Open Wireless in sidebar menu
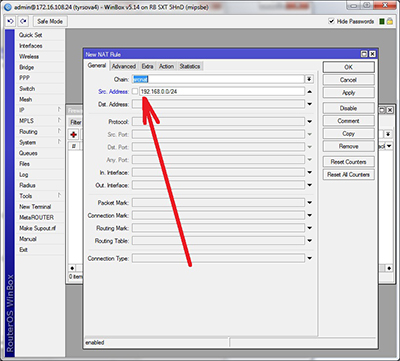This screenshot has width=400, height=361. pos(40,56)
